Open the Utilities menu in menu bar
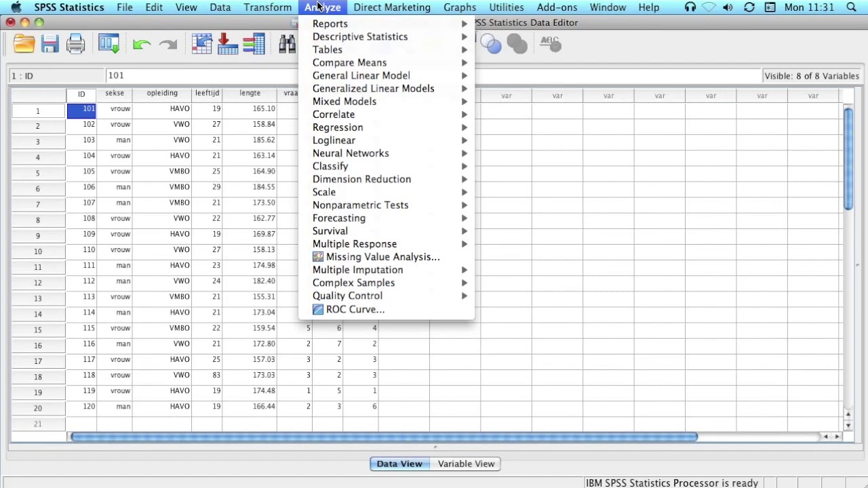 (x=507, y=7)
